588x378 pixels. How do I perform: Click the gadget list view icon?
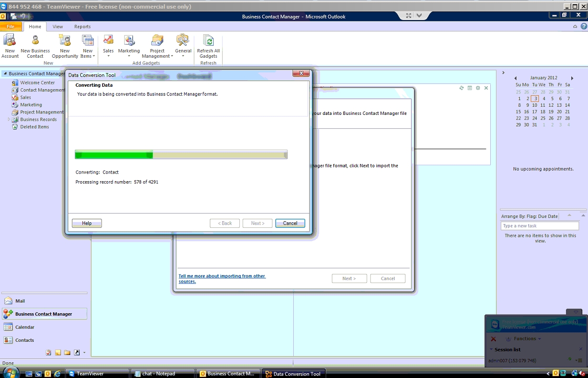pyautogui.click(x=470, y=88)
